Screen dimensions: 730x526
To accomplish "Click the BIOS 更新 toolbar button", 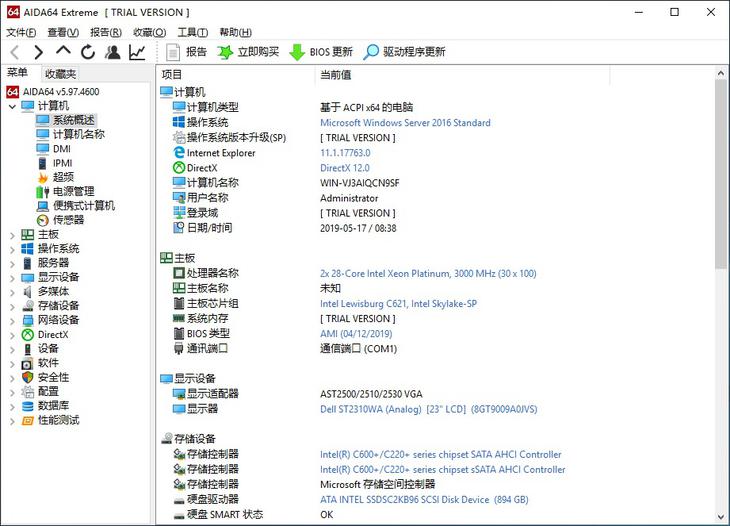I will click(x=321, y=52).
